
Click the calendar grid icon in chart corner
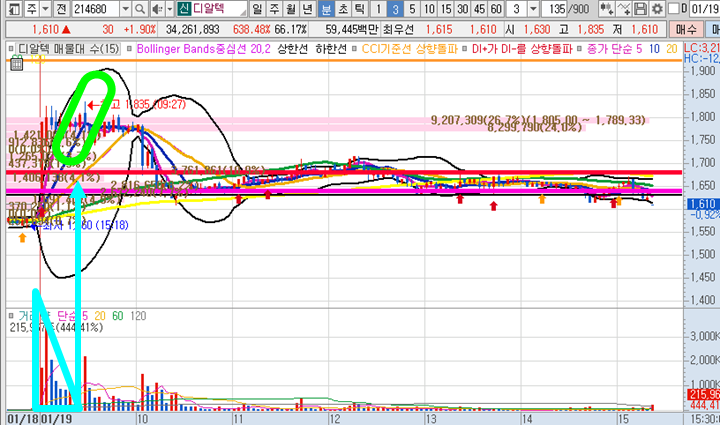coord(17,63)
